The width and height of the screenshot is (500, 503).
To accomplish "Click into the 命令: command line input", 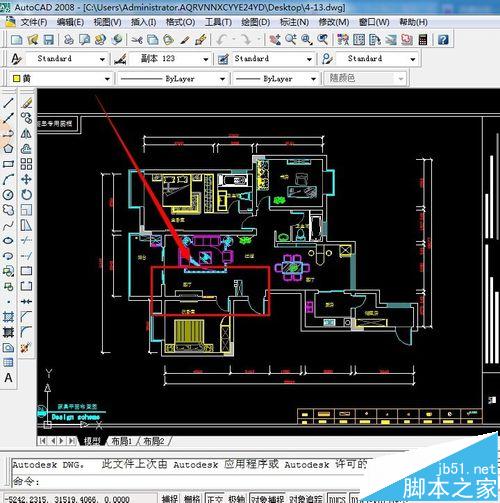I will point(200,482).
